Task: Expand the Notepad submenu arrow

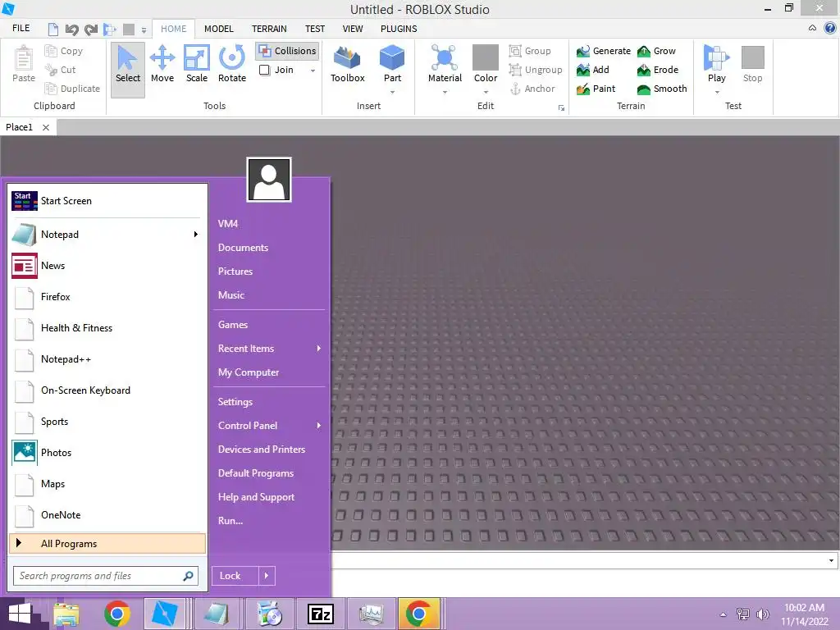Action: (x=195, y=234)
